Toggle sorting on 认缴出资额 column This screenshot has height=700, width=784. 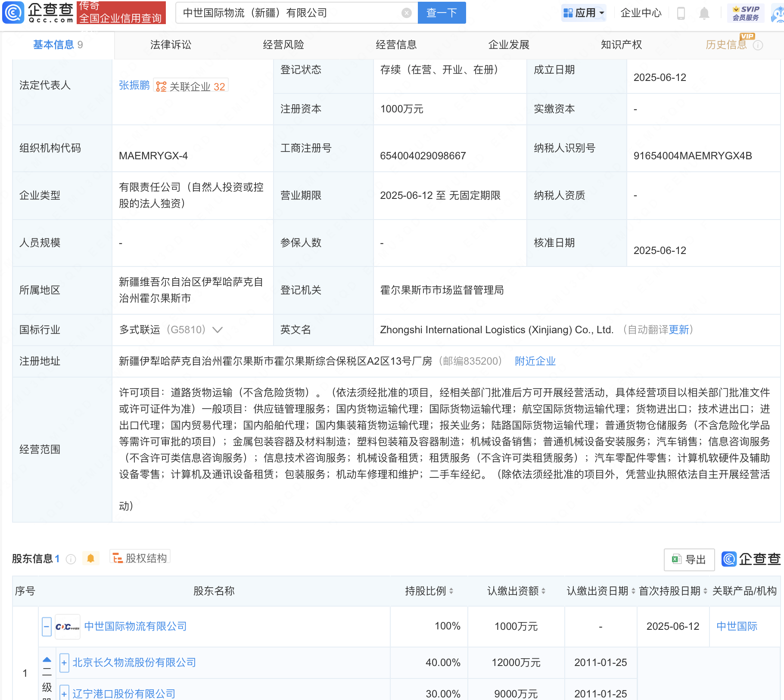544,591
